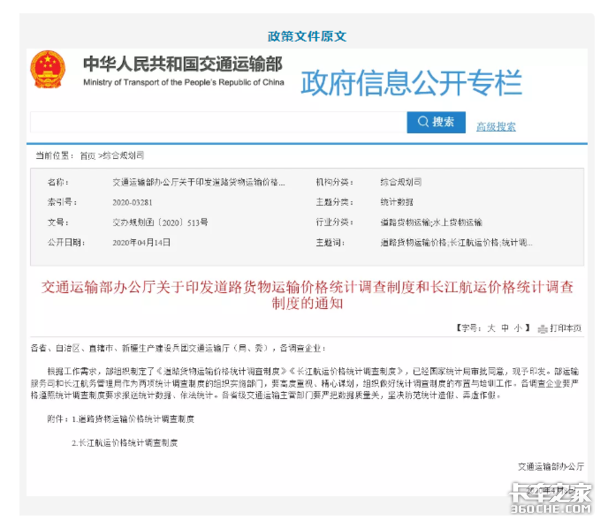Open the 高级搜索 advanced search link

pyautogui.click(x=496, y=127)
